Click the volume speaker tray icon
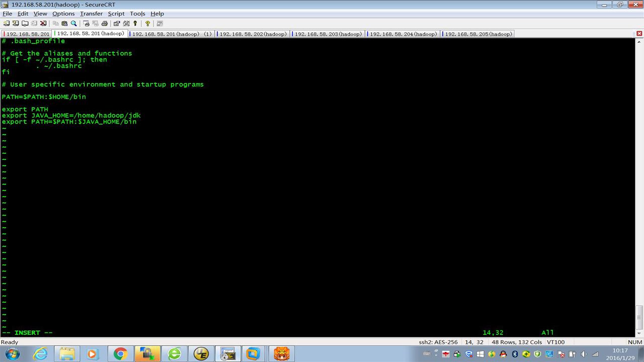The image size is (644, 362). 584,354
